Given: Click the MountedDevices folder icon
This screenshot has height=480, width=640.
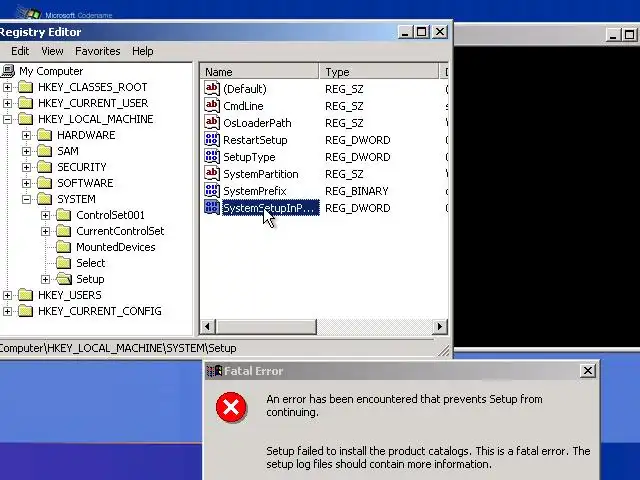Looking at the screenshot, I should [64, 247].
